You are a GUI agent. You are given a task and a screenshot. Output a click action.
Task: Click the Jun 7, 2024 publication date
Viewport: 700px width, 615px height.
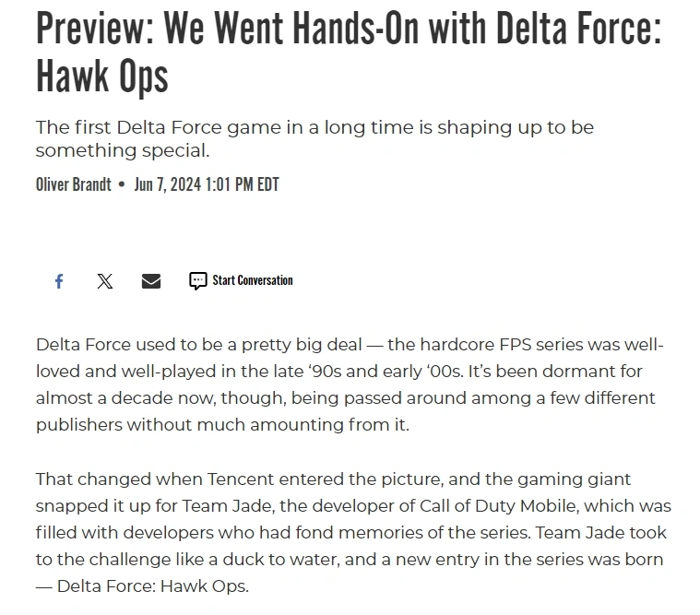point(168,184)
